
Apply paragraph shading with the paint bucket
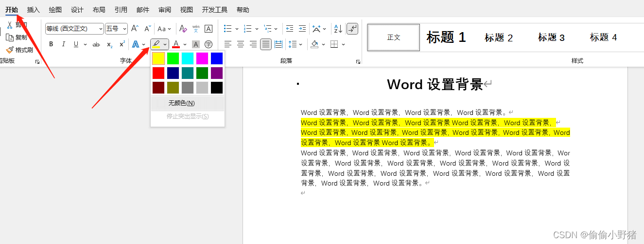click(x=314, y=44)
